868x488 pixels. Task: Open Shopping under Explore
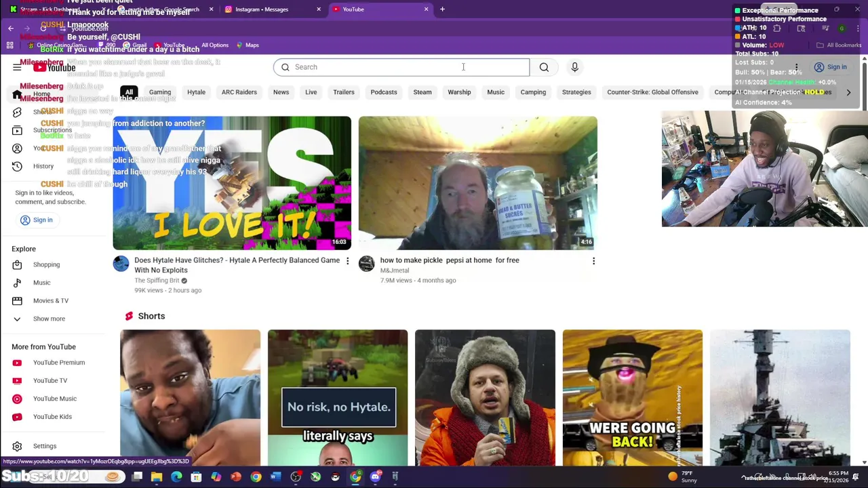46,264
